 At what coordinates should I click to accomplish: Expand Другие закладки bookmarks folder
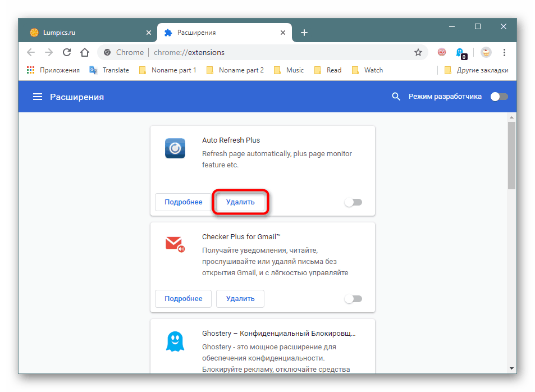pos(476,70)
